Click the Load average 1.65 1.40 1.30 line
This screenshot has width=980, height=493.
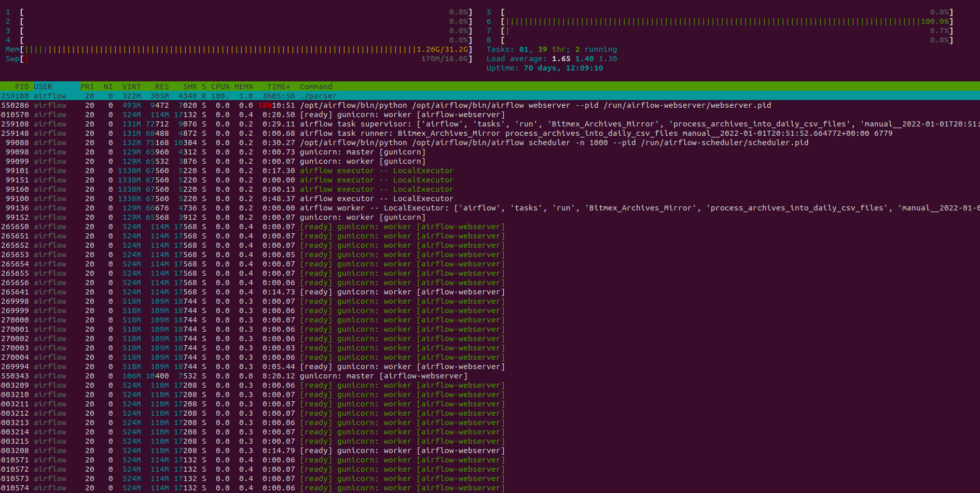click(551, 59)
